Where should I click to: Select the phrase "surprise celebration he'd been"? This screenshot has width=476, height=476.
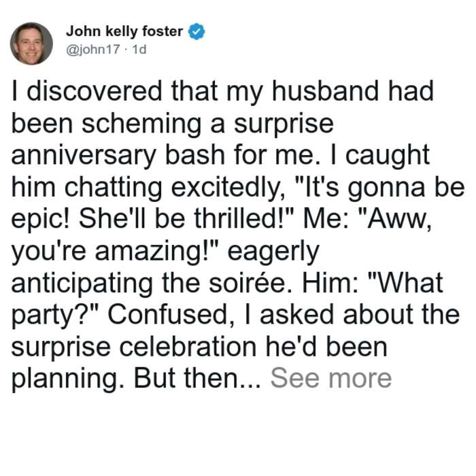tap(199, 347)
